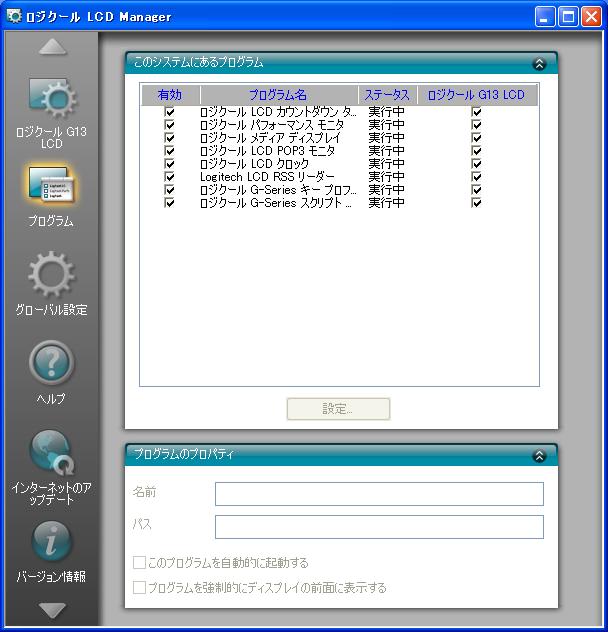Screen dimensions: 608x632
Task: Disable ロジクール LCD カウントダウン in 有効 column
Action: (170, 112)
